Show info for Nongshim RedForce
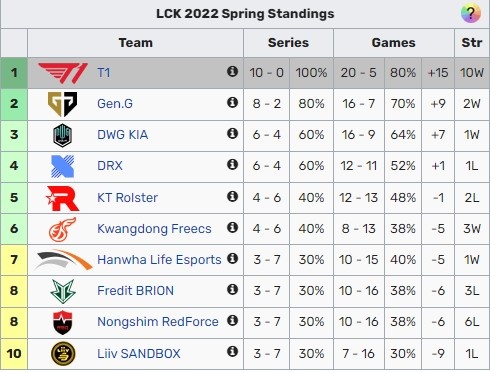490x372 pixels. [x=232, y=320]
